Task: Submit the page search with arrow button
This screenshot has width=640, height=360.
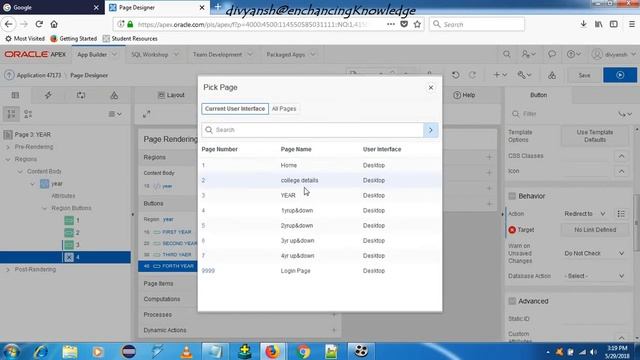Action: point(431,130)
